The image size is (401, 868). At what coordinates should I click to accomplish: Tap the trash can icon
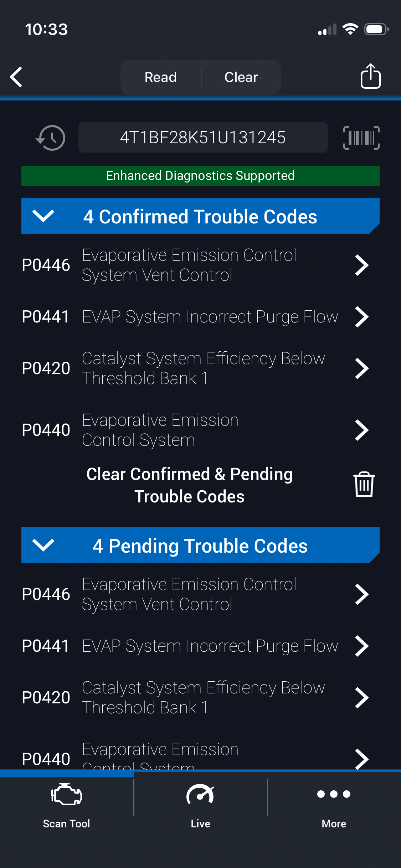pyautogui.click(x=364, y=485)
